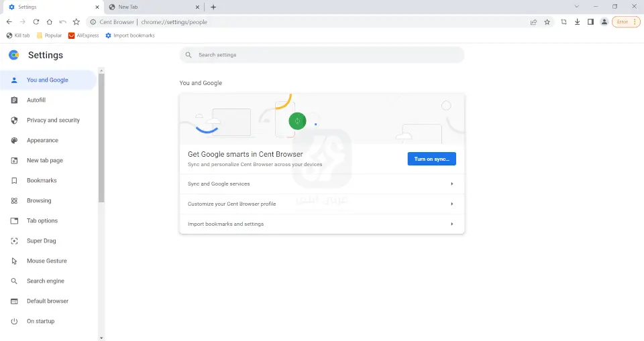Click the star icon beside the home button

(76, 21)
